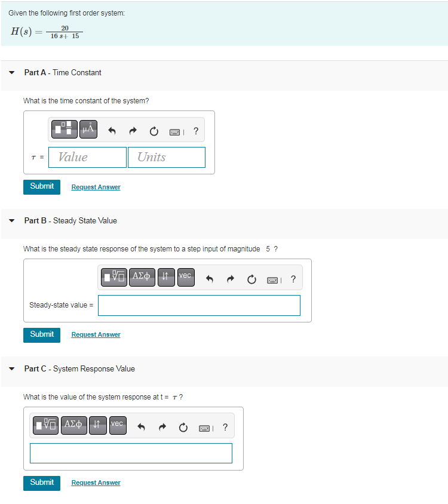The width and height of the screenshot is (448, 504).
Task: Focus the Part C answer input field
Action: pyautogui.click(x=131, y=453)
